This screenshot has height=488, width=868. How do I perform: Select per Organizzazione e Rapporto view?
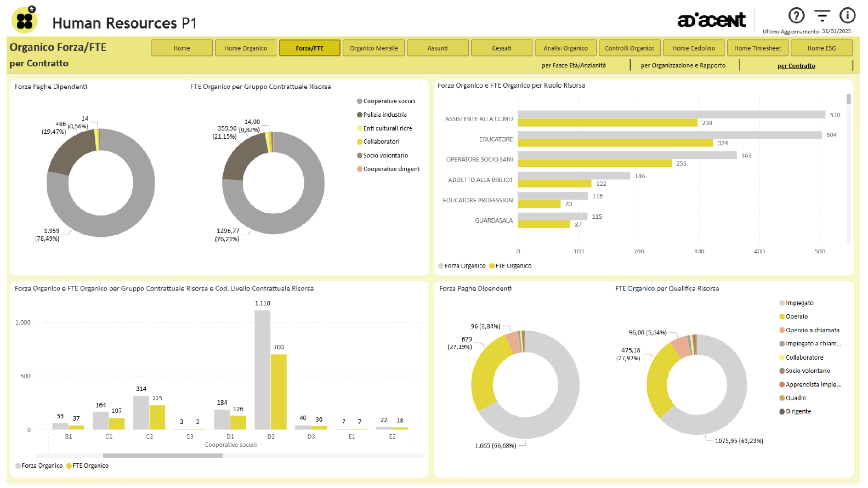point(683,66)
